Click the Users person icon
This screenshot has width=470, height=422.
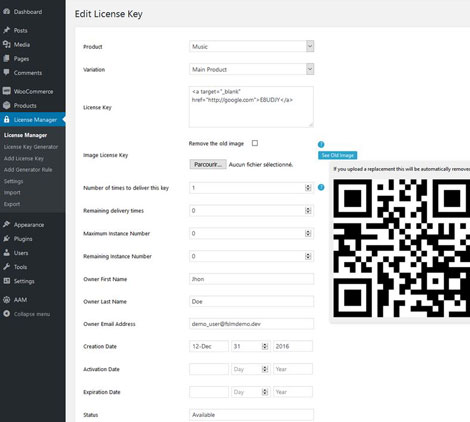click(6, 253)
